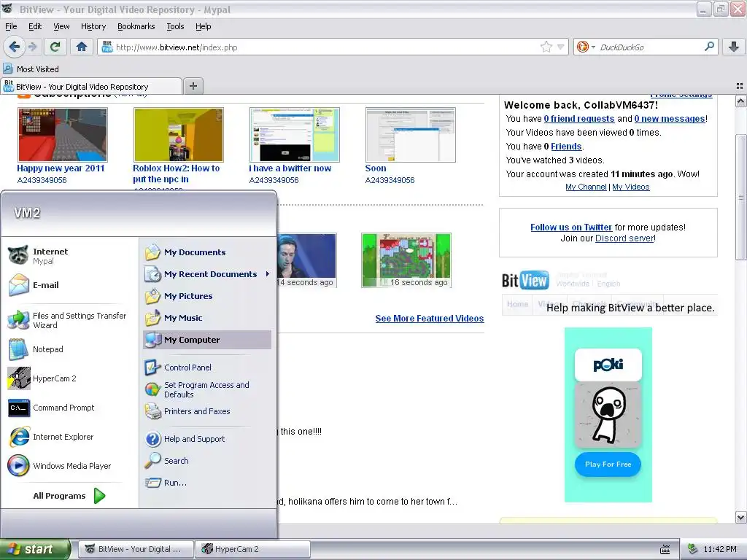Click the search magnifier in DuckDuckGo box

click(x=709, y=47)
